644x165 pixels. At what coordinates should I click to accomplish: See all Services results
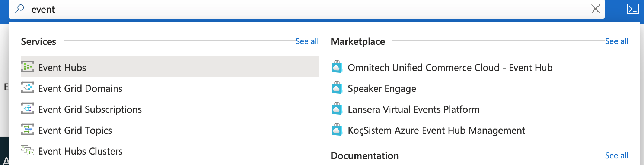pos(307,41)
